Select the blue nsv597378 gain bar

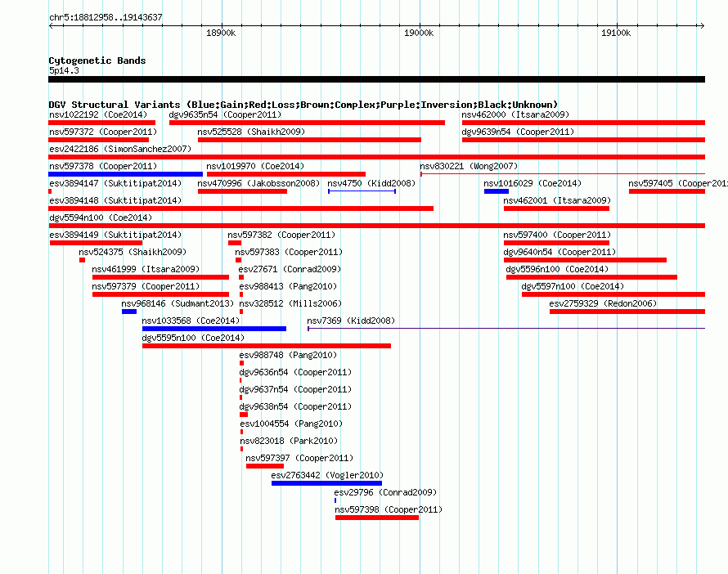[x=125, y=174]
